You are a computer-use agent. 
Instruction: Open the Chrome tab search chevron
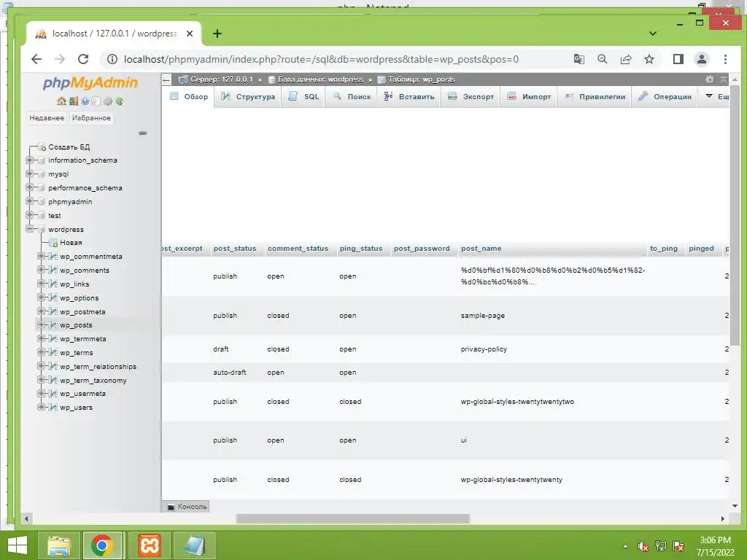(x=653, y=34)
